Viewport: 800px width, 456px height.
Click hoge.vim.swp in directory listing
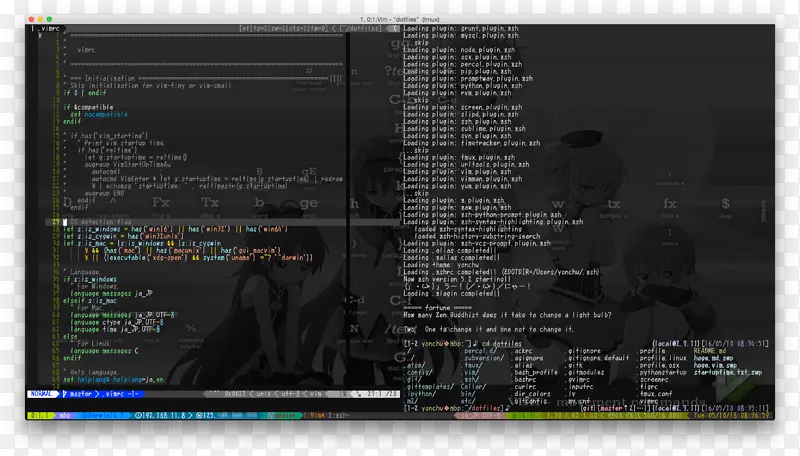pos(715,365)
